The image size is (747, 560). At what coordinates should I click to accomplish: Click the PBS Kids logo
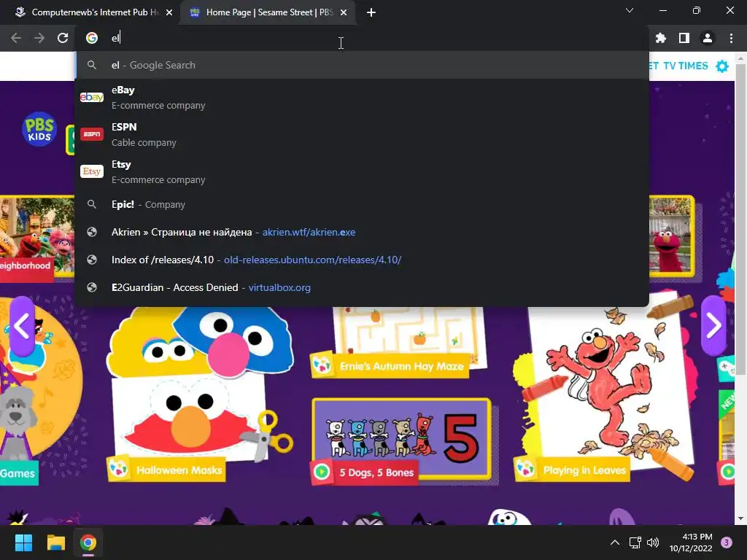(x=39, y=129)
